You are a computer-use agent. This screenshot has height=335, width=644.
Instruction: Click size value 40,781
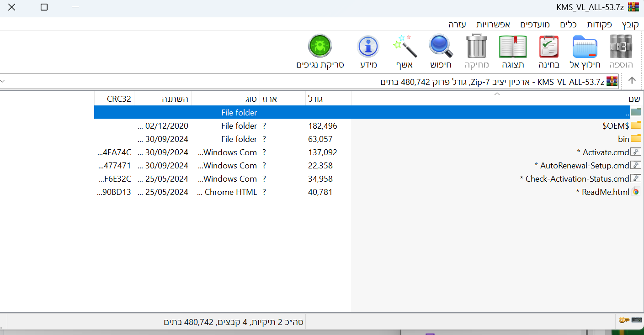click(x=320, y=192)
